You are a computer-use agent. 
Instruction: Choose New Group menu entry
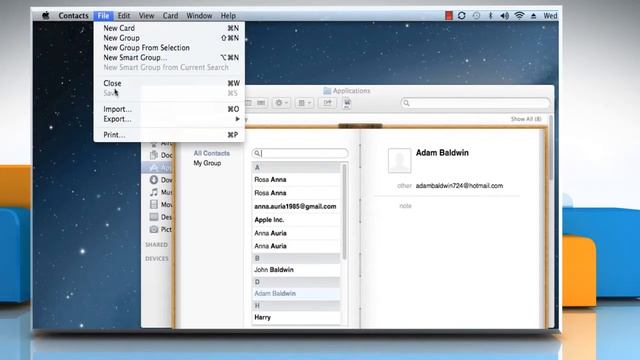point(169,38)
